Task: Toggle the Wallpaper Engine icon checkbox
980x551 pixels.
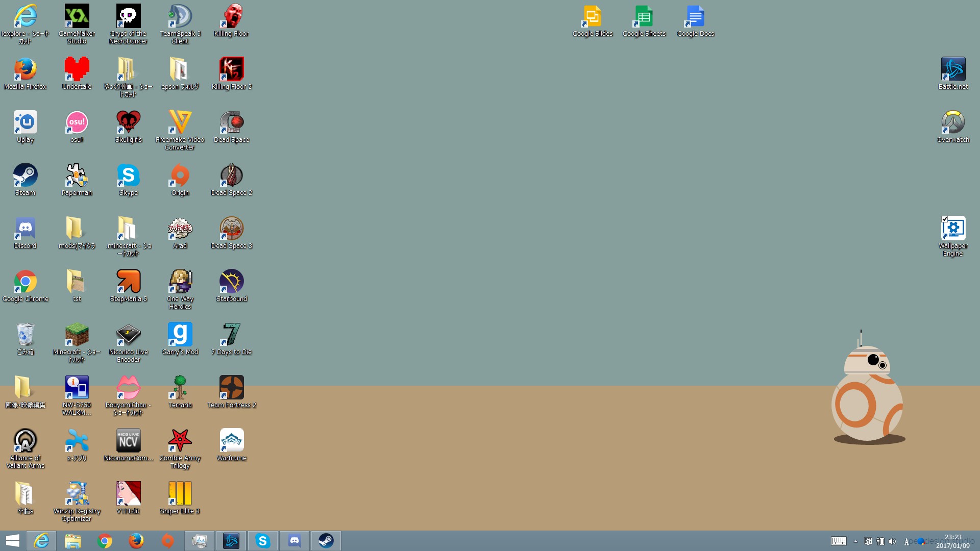Action: 944,219
